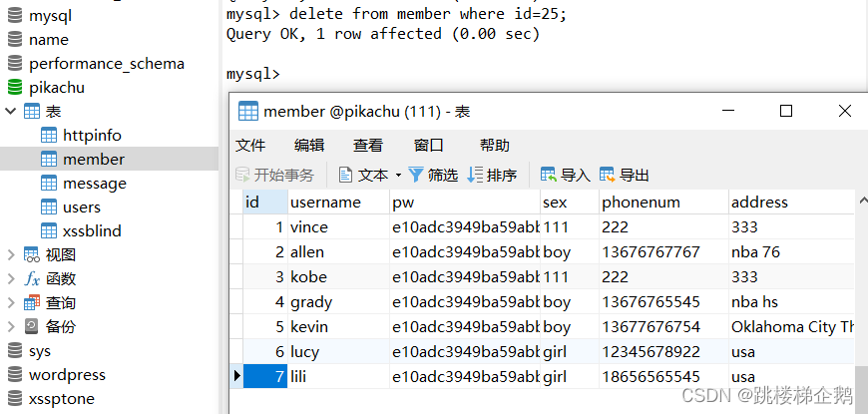Open the httpinfo table
The image size is (868, 414).
tap(92, 135)
